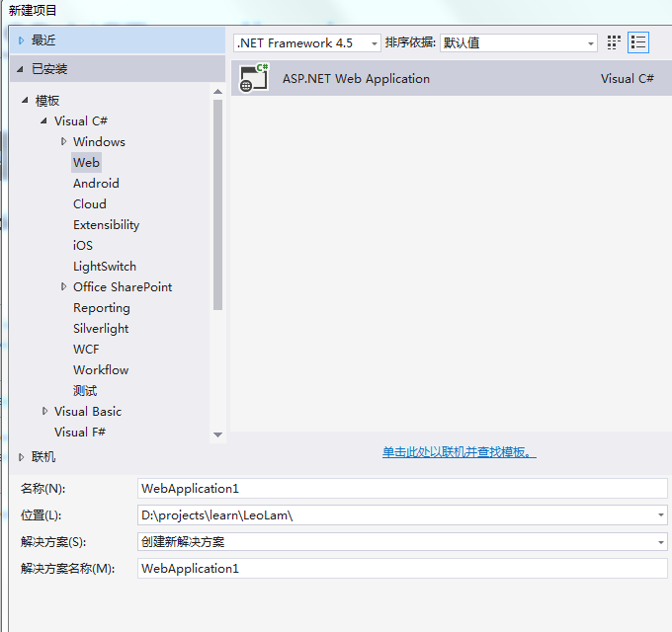The image size is (672, 632).
Task: Open the 解决方案 dropdown arrow
Action: (661, 542)
